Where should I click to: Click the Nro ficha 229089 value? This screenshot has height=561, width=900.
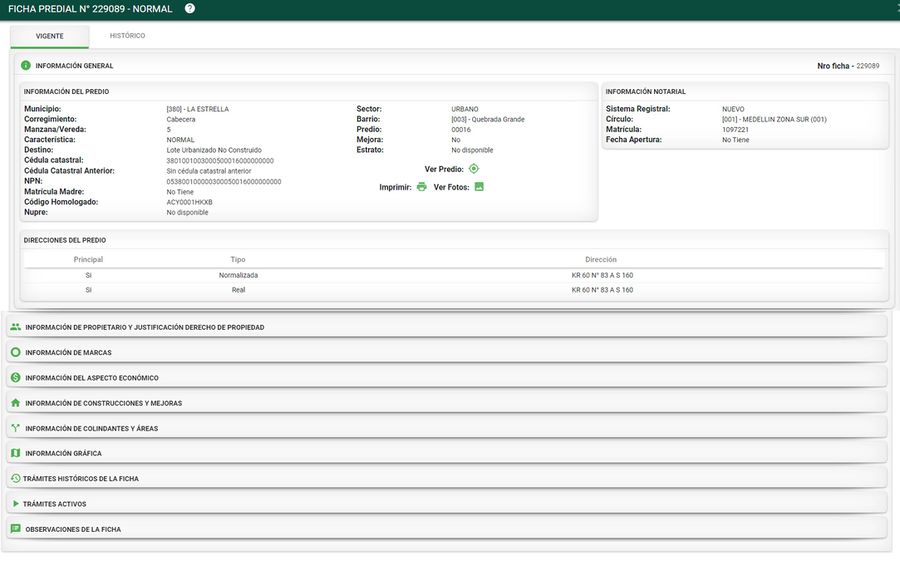[x=867, y=66]
